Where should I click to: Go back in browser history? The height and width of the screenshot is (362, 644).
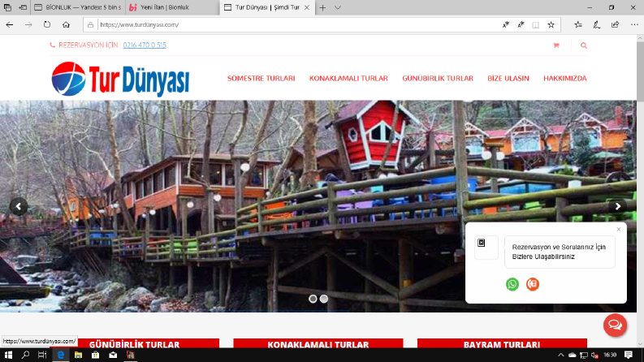10,24
